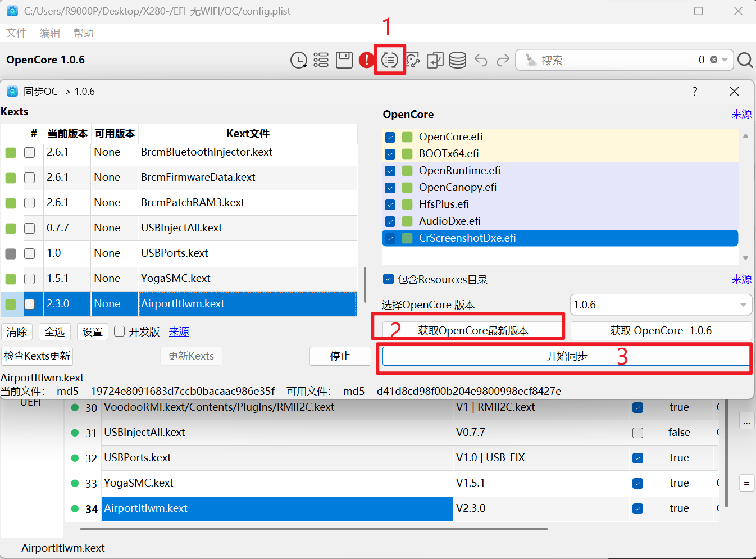Click the 开始同步 button
Screen dimensions: 756x559
[x=566, y=356]
